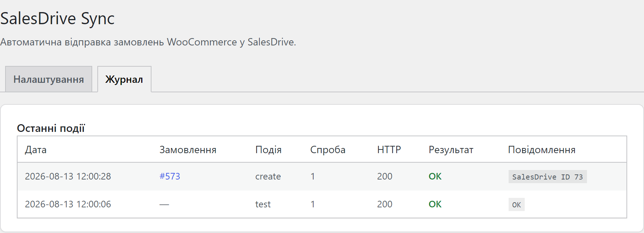Click green OK result in create row
The width and height of the screenshot is (644, 233).
point(435,176)
